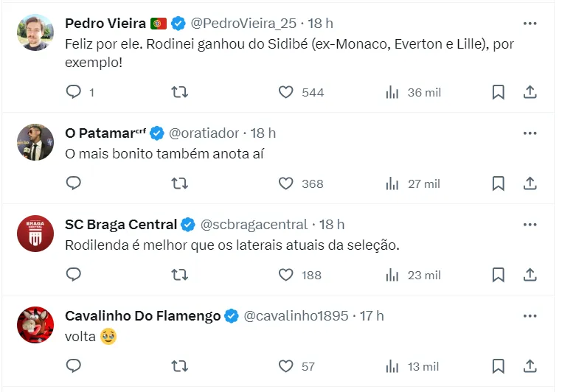Open more options on SC Braga Central's tweet
Screen dimensions: 562x392
coord(530,225)
